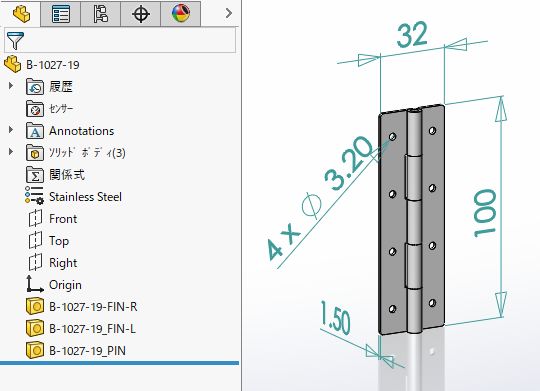540x391 pixels.
Task: Click the tree filter funnel icon
Action: (x=15, y=40)
